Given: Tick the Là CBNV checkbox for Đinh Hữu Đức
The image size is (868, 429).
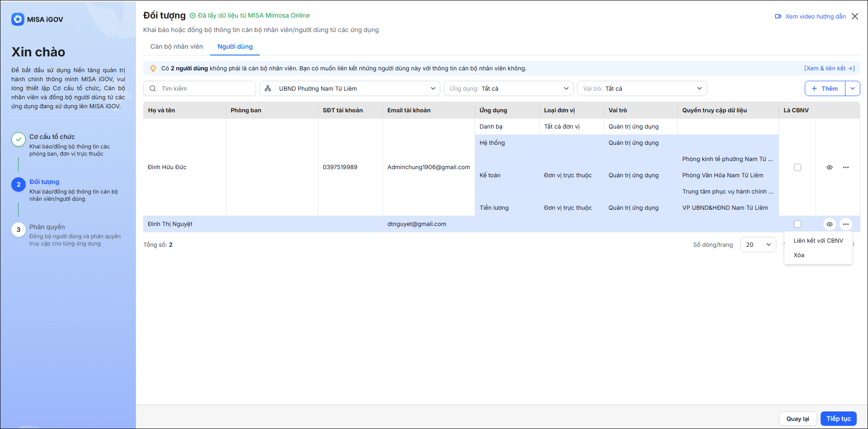Looking at the screenshot, I should (798, 167).
